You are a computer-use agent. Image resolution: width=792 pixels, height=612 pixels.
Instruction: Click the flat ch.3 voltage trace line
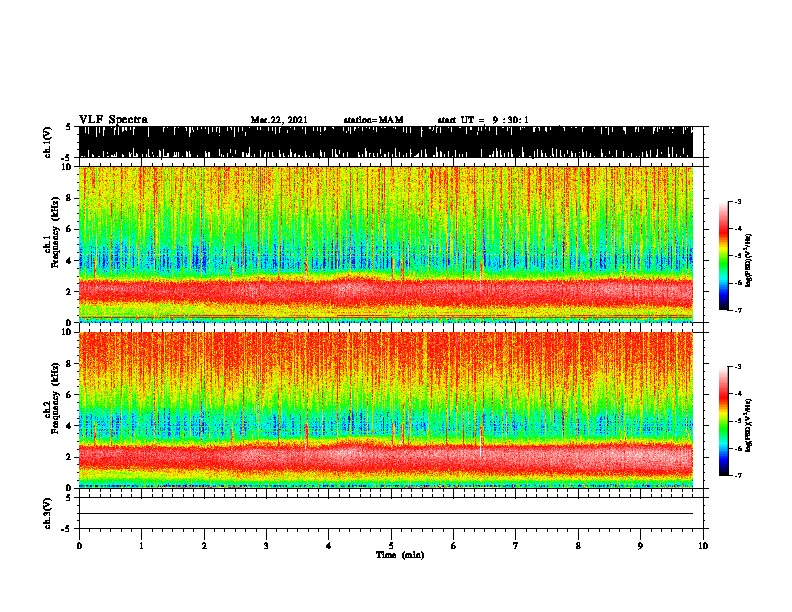[x=386, y=514]
